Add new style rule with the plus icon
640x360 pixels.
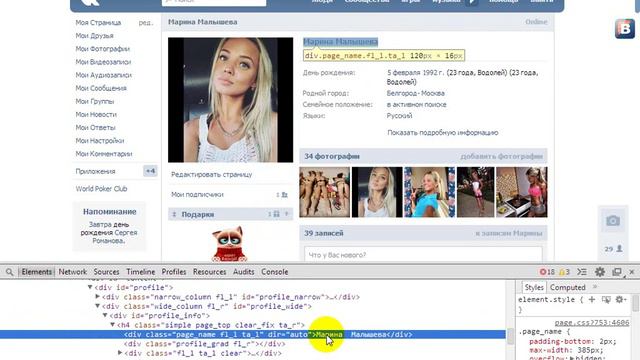[592, 300]
